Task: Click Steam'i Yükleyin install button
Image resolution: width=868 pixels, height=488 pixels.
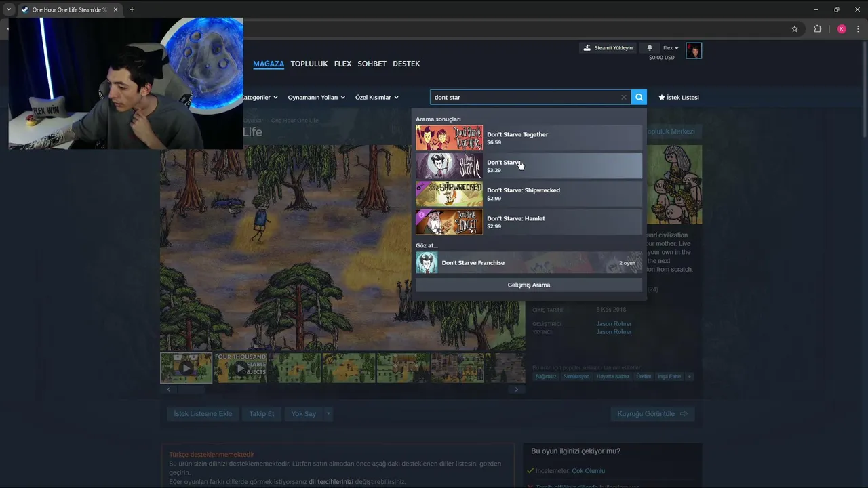Action: (x=608, y=48)
